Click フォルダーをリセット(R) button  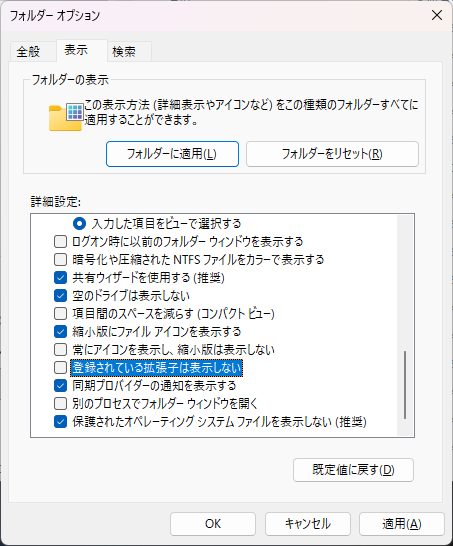332,154
